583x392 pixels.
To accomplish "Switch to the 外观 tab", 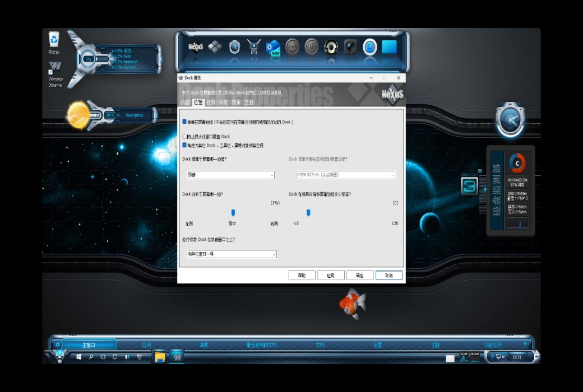I will [x=224, y=103].
